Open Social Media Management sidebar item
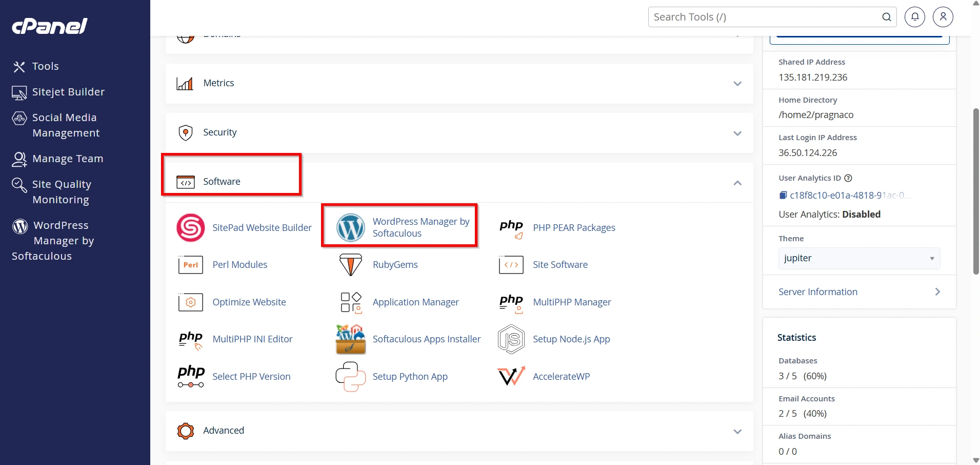The image size is (980, 465). point(56,125)
